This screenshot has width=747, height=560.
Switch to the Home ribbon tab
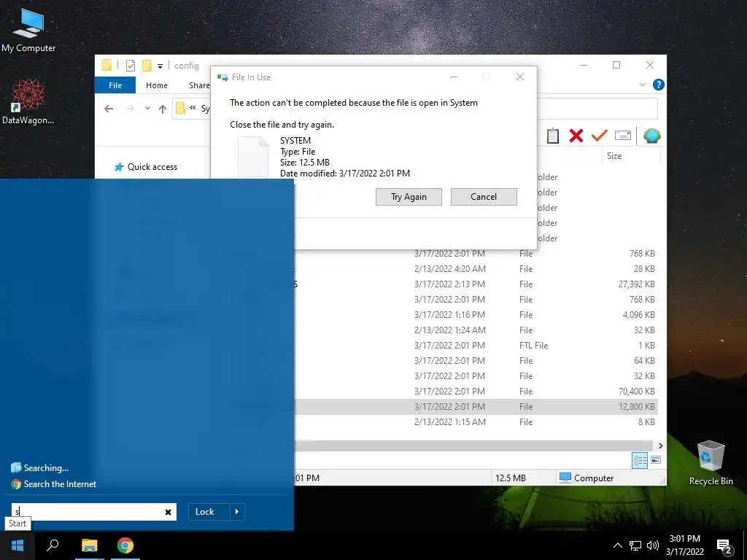pos(157,85)
